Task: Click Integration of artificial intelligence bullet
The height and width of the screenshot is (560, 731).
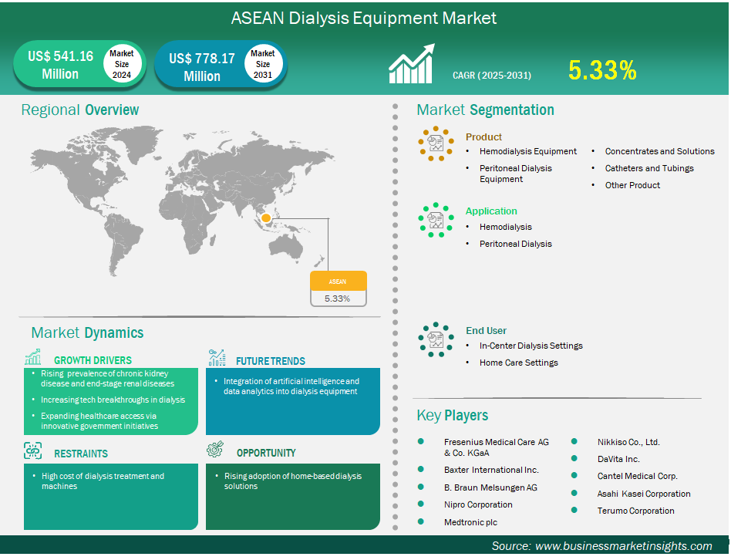Action: click(291, 386)
